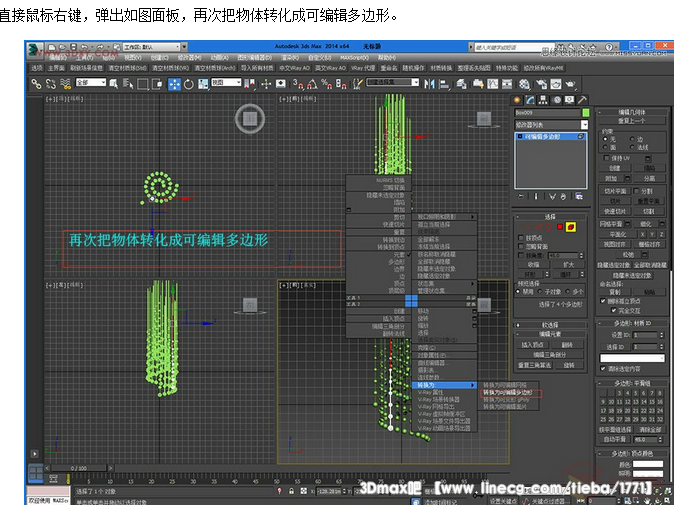681x505 pixels.
Task: Open the 帮助(H) menu
Action: [387, 58]
